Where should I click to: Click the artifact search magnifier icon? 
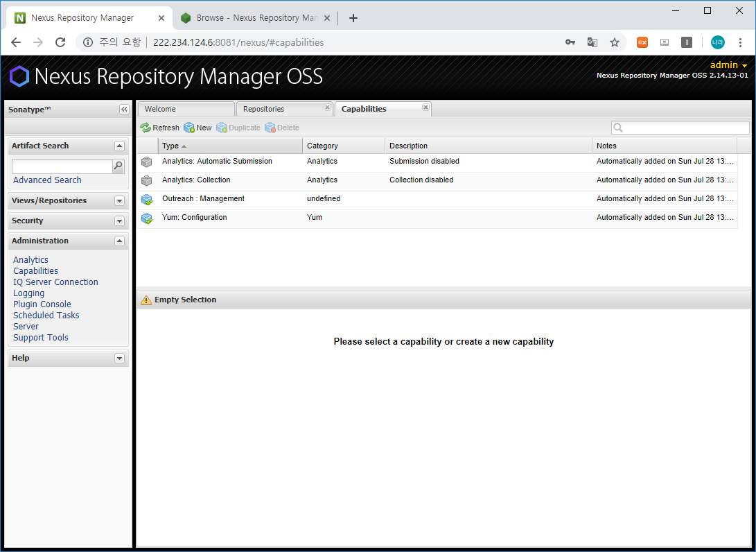click(118, 166)
